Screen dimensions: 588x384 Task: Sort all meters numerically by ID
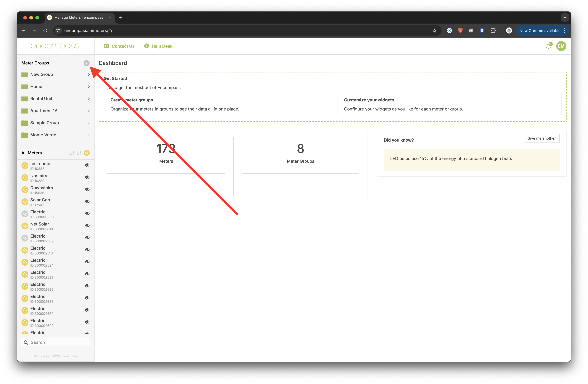pos(79,153)
